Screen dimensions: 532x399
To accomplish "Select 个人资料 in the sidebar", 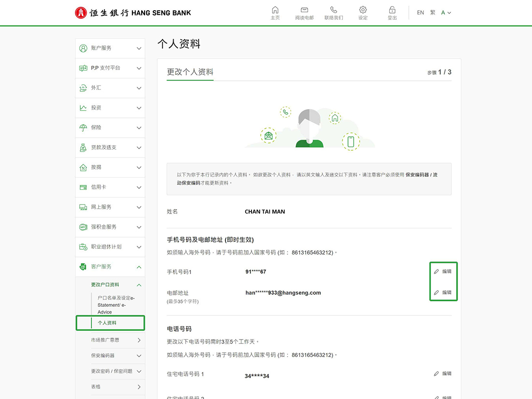I will tap(107, 323).
